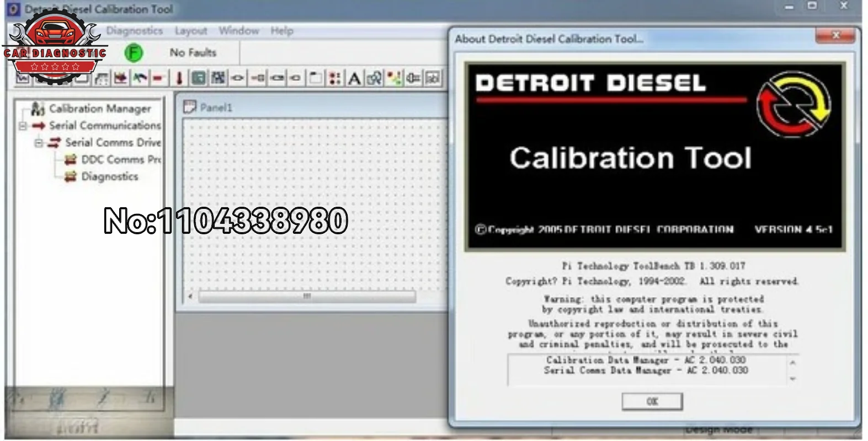
Task: Click the stepped chart toolbar icon
Action: (x=101, y=78)
